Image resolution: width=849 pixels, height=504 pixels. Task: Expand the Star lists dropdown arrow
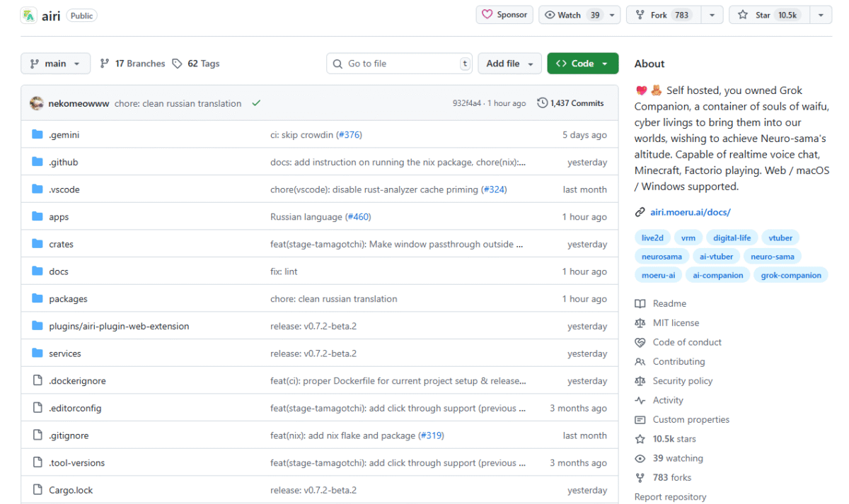821,15
